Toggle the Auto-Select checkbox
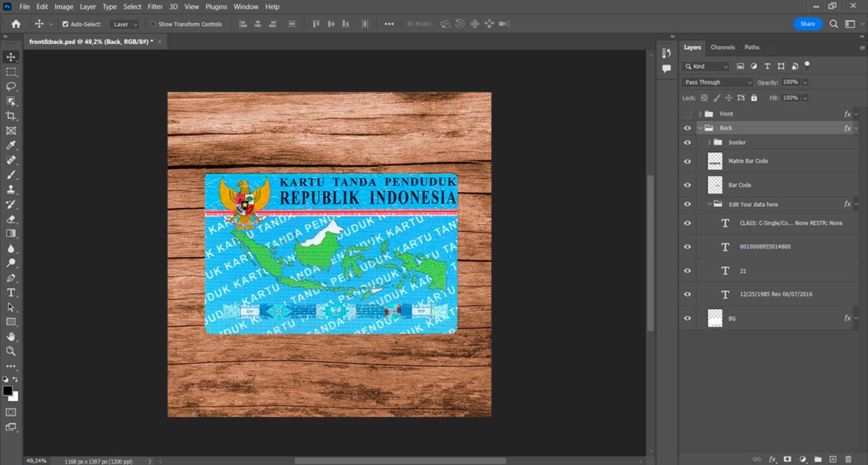The width and height of the screenshot is (868, 465). (65, 24)
